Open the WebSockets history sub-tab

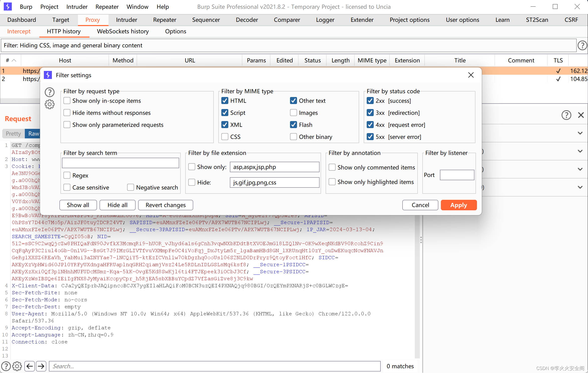click(123, 31)
